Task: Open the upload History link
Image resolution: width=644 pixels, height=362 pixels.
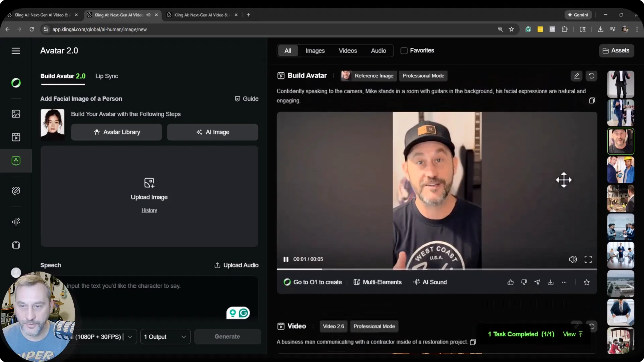Action: click(x=149, y=210)
